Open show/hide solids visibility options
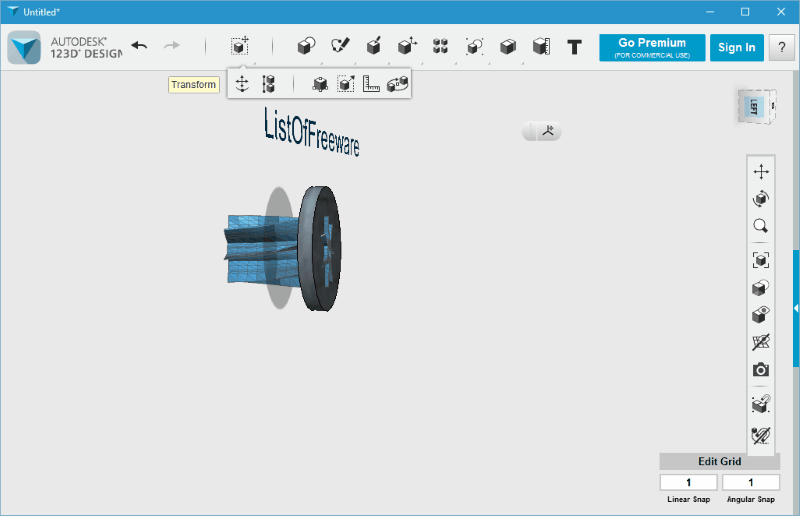 pos(761,314)
